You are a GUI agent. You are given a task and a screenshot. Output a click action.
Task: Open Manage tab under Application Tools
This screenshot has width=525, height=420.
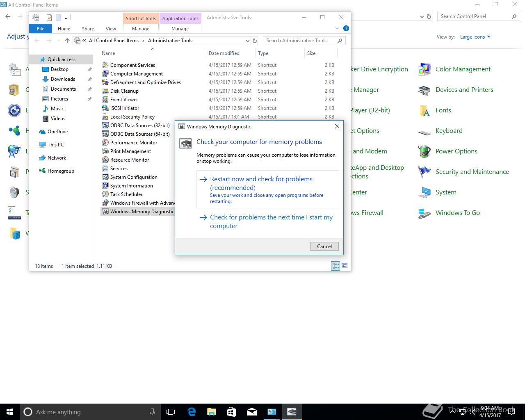click(x=180, y=29)
